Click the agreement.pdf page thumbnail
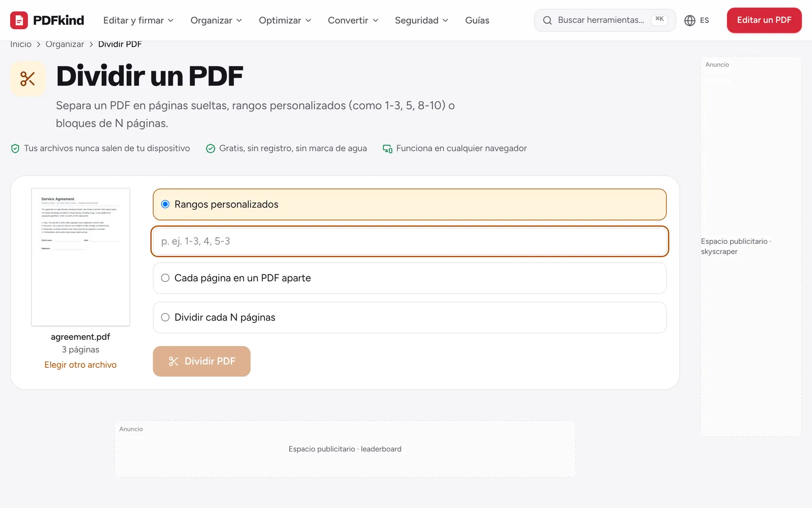Viewport: 812px width, 508px height. click(x=80, y=257)
